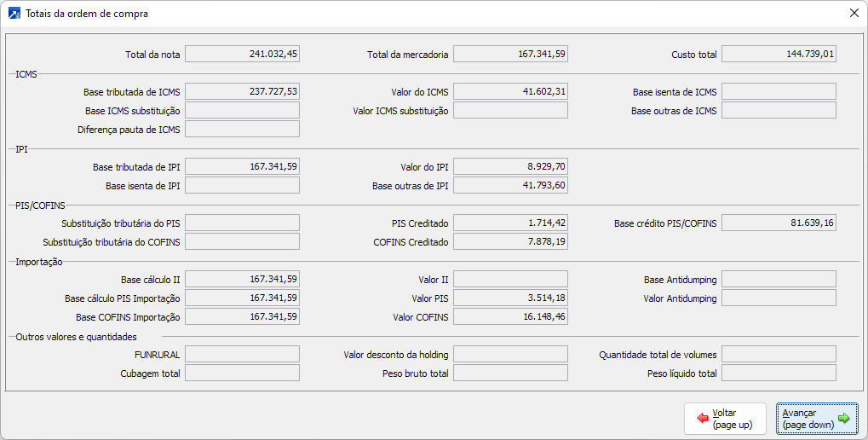The image size is (868, 440).
Task: Click the Total da nota field
Action: (242, 54)
